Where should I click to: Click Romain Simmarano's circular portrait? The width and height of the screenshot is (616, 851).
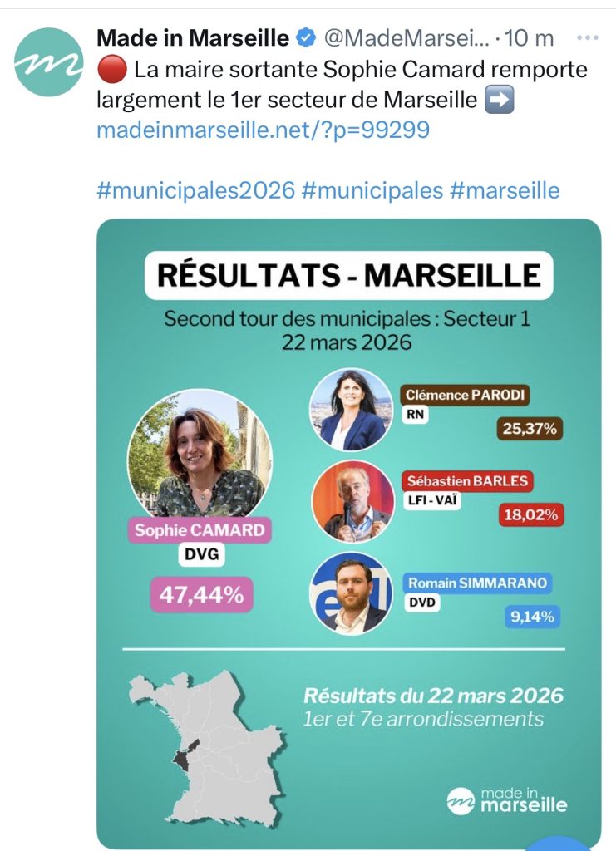[352, 593]
